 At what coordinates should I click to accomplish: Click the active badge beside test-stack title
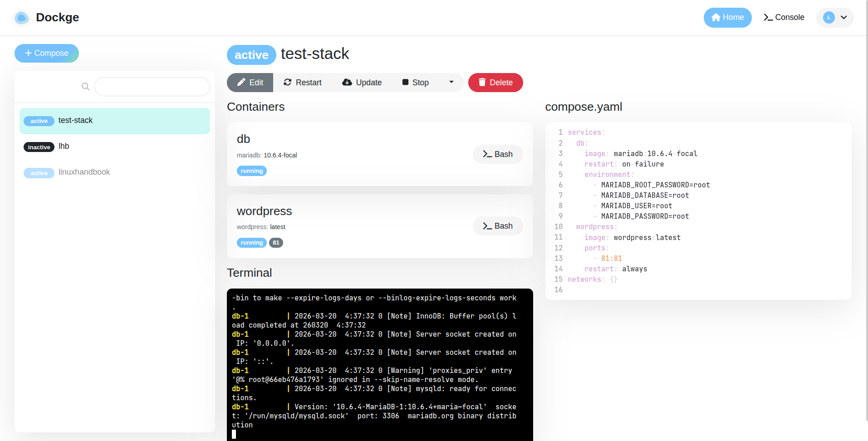[251, 54]
